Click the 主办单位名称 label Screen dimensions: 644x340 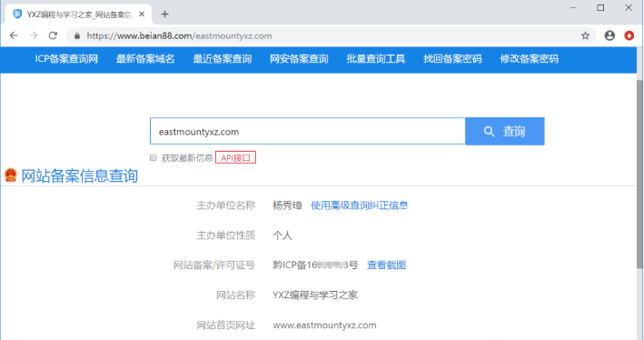coord(225,205)
